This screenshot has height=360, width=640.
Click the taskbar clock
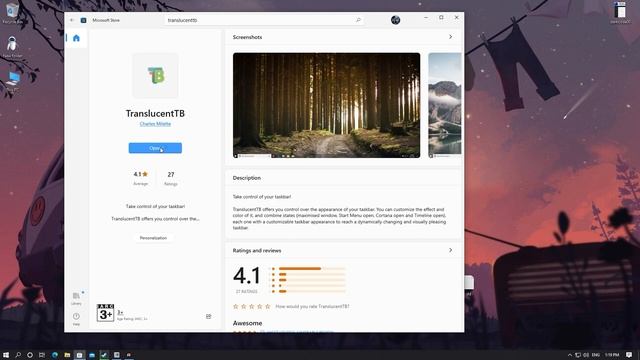pyautogui.click(x=612, y=355)
